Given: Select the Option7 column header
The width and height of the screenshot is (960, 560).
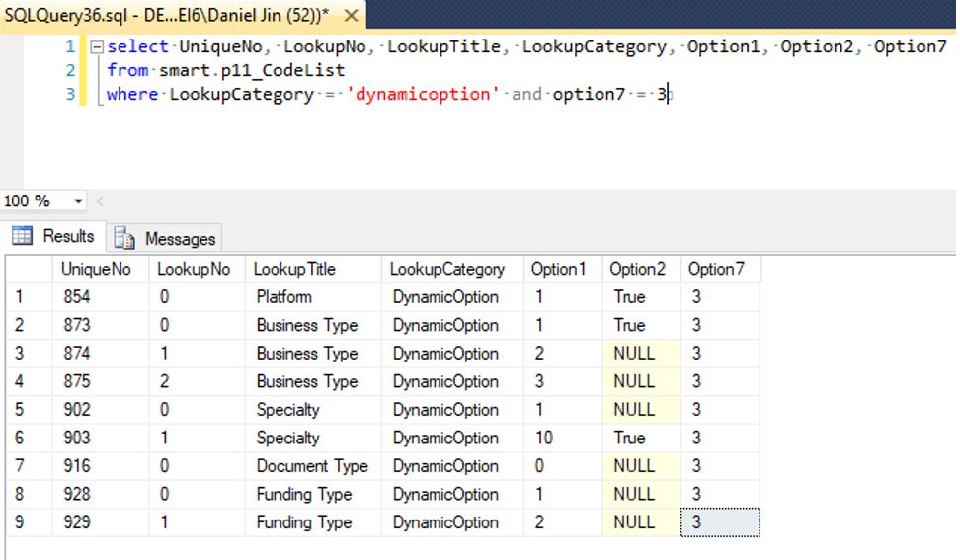Looking at the screenshot, I should [721, 269].
